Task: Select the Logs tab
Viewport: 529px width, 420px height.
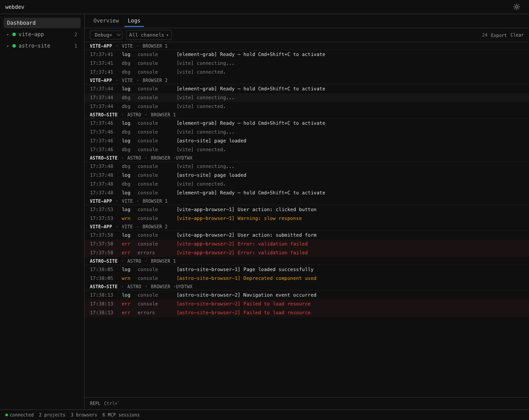Action: tap(134, 21)
